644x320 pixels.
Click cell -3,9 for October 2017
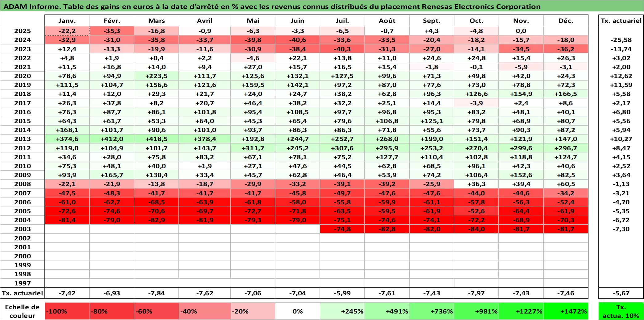pyautogui.click(x=476, y=103)
